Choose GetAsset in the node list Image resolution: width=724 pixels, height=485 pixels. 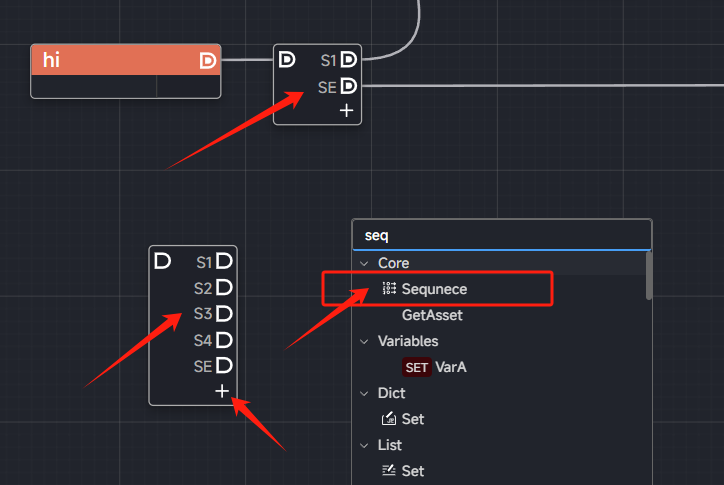tap(432, 315)
